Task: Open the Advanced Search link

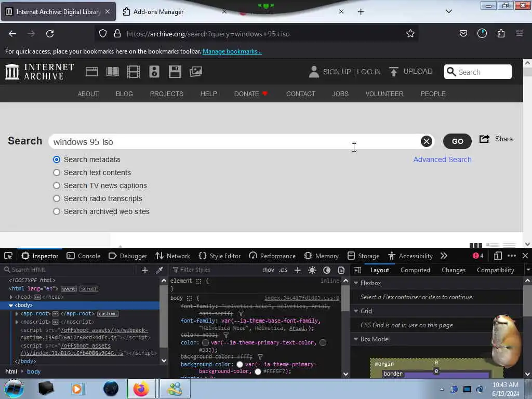Action: coord(442,159)
